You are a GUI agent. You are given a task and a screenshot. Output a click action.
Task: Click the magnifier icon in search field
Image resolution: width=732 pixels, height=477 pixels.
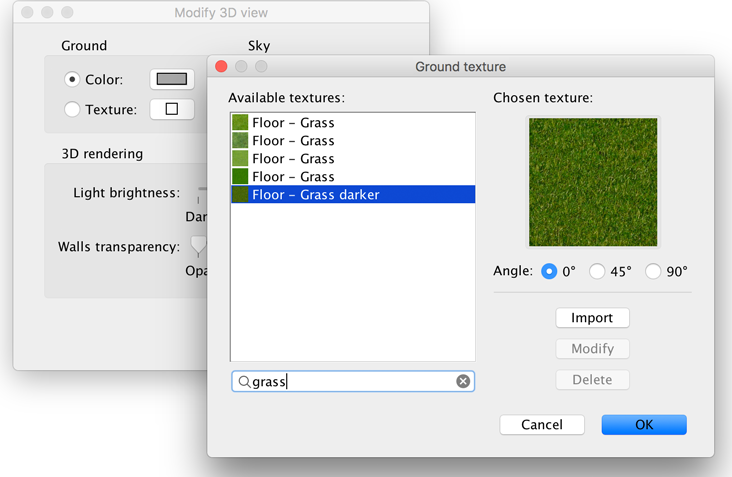pos(244,382)
